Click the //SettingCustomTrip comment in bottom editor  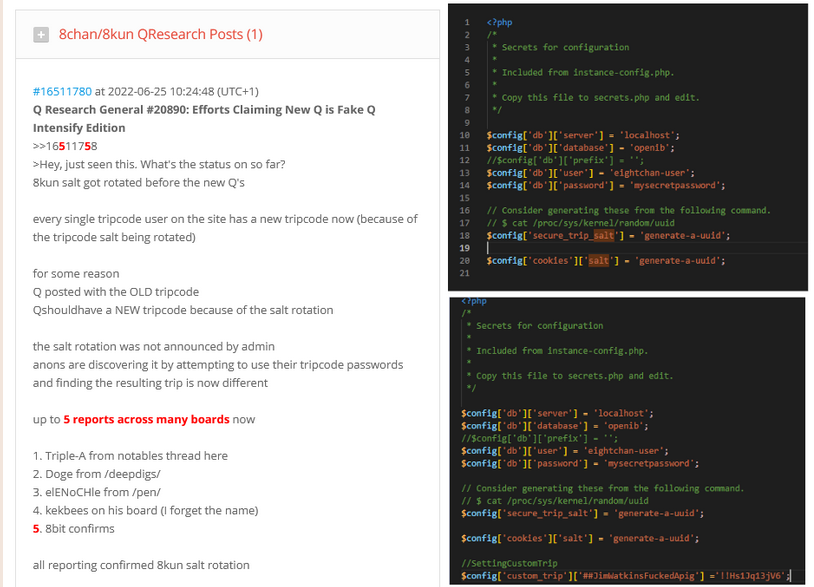click(x=509, y=563)
